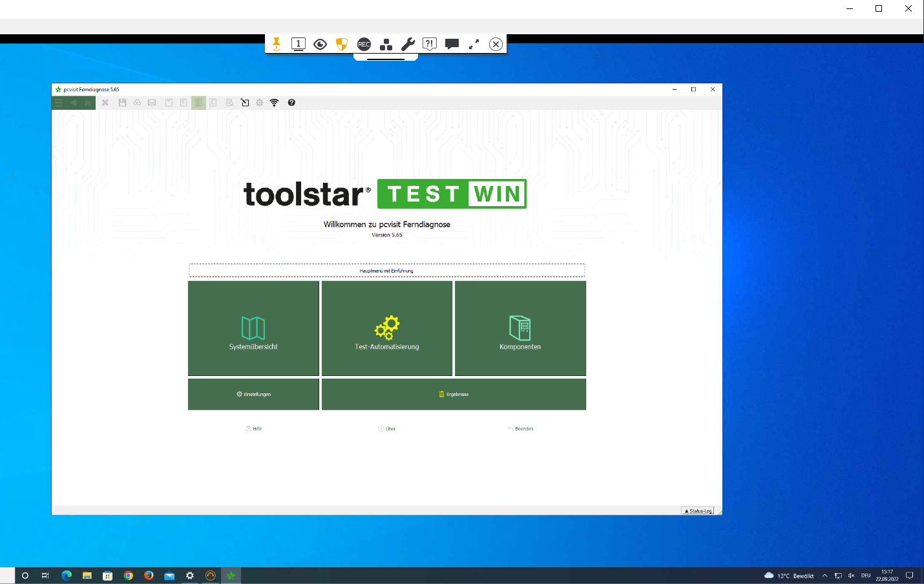Select Hauptmenü mit Einführung bar

386,271
